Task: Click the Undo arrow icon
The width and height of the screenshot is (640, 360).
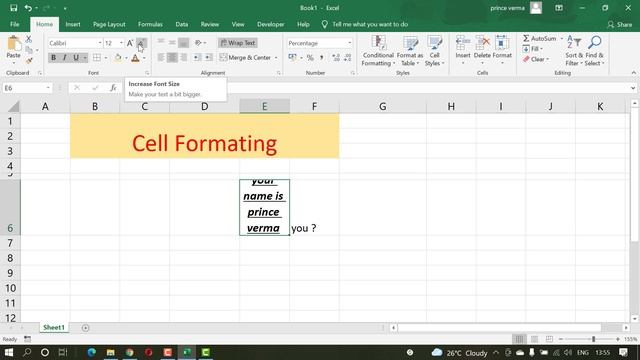Action: click(28, 8)
